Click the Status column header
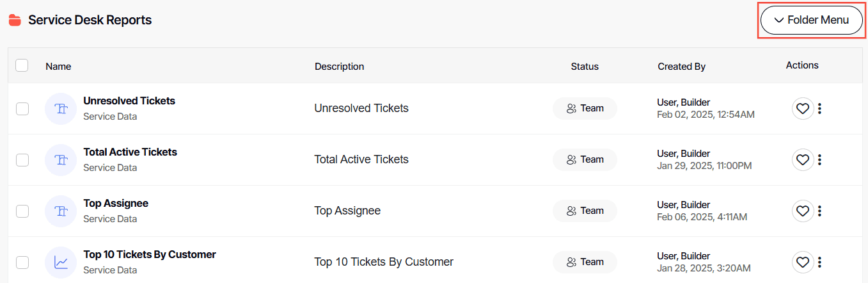Image resolution: width=868 pixels, height=283 pixels. click(x=585, y=67)
